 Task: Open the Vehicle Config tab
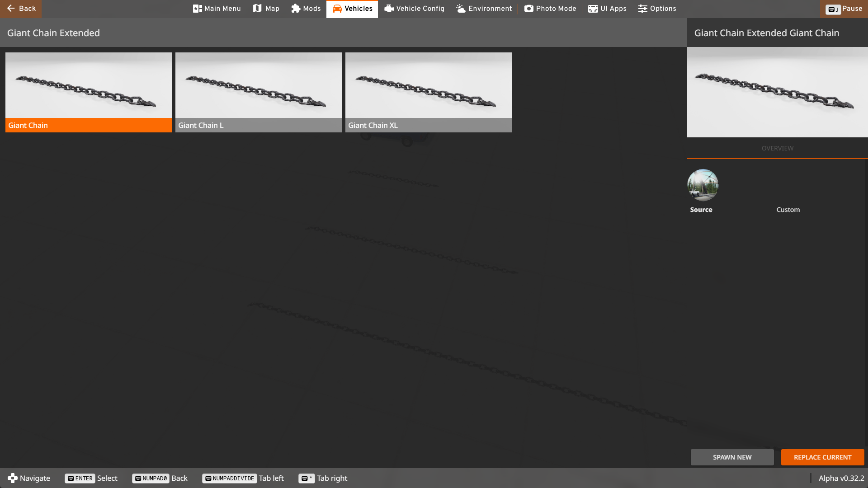point(414,9)
